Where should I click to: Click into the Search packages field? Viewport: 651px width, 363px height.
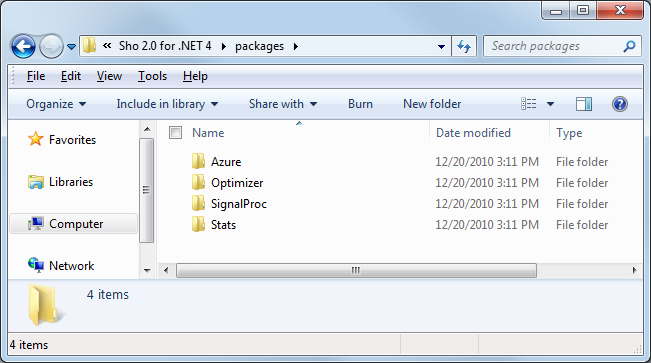click(x=556, y=46)
